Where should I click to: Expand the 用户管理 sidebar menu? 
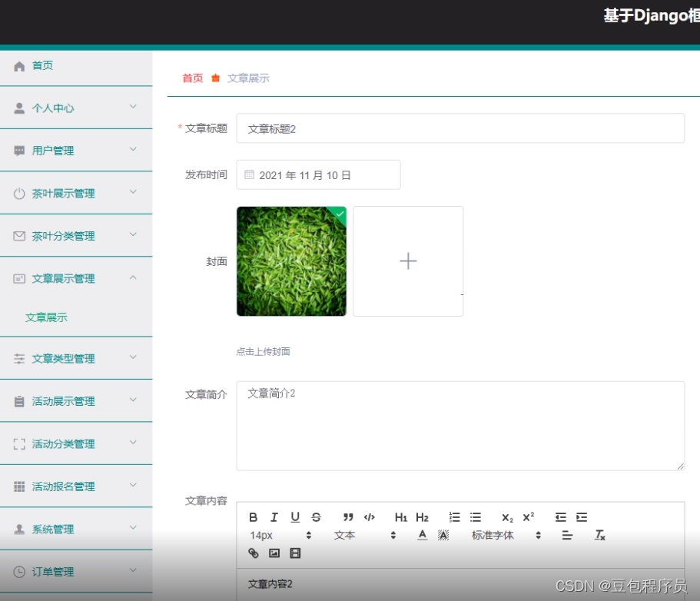click(76, 150)
